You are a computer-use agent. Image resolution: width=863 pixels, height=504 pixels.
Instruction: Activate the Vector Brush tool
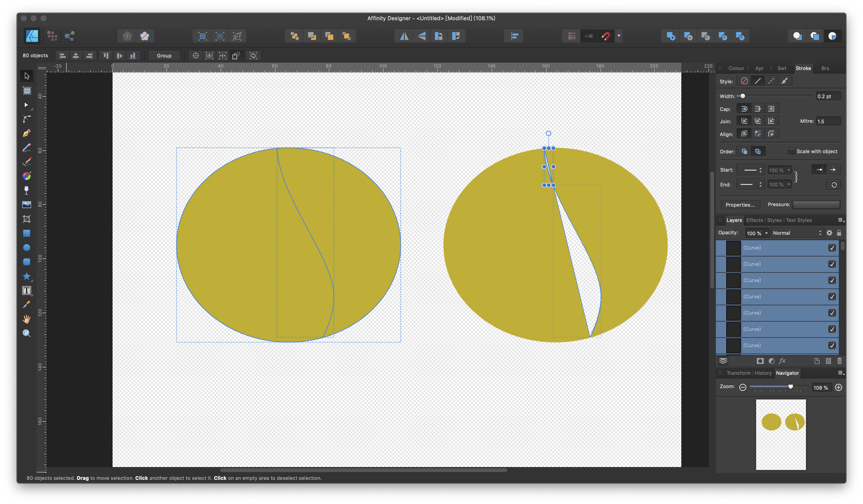27,162
